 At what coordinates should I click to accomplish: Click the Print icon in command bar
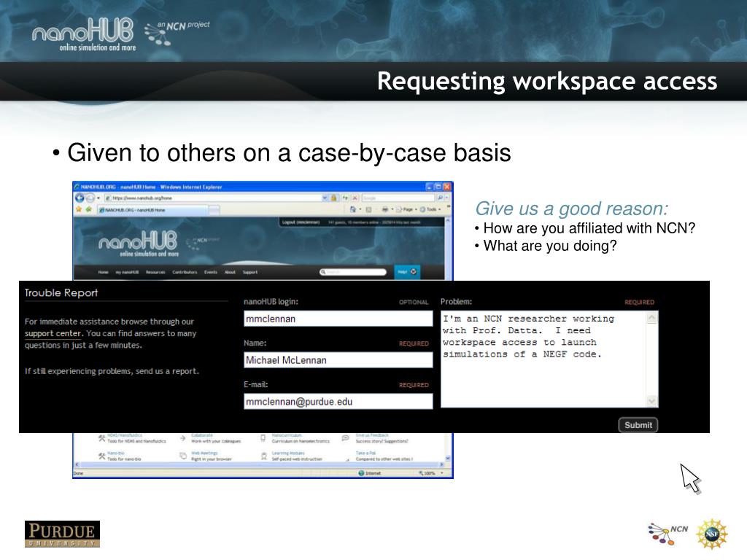tap(384, 209)
